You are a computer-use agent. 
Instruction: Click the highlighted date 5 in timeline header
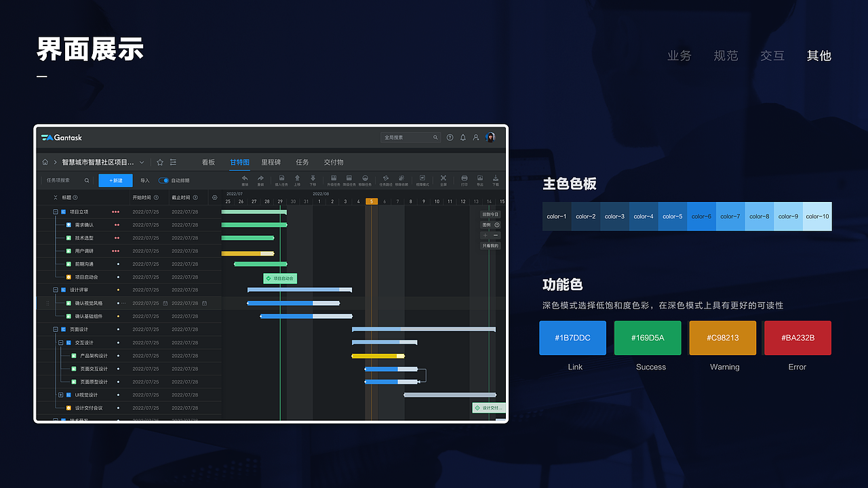tap(372, 201)
